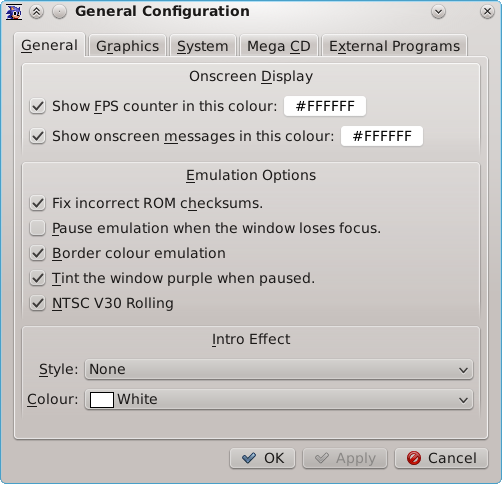Screen dimensions: 502x484
Task: Click the blue checkmark icon on OK
Action: (x=249, y=458)
